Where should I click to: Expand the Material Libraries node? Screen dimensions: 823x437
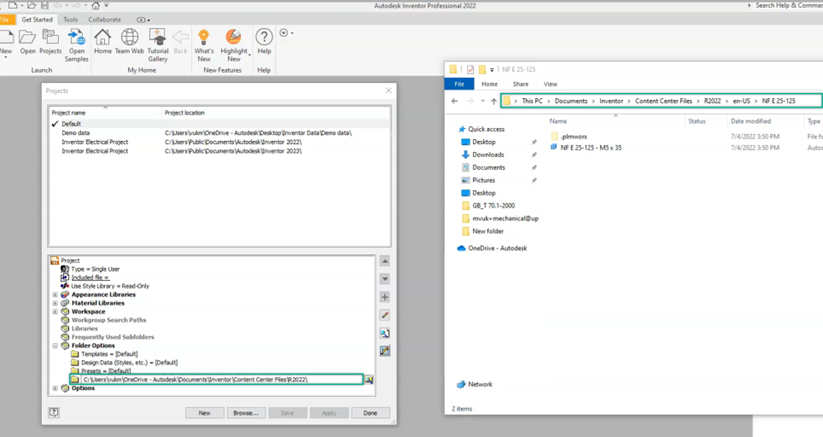[x=55, y=303]
